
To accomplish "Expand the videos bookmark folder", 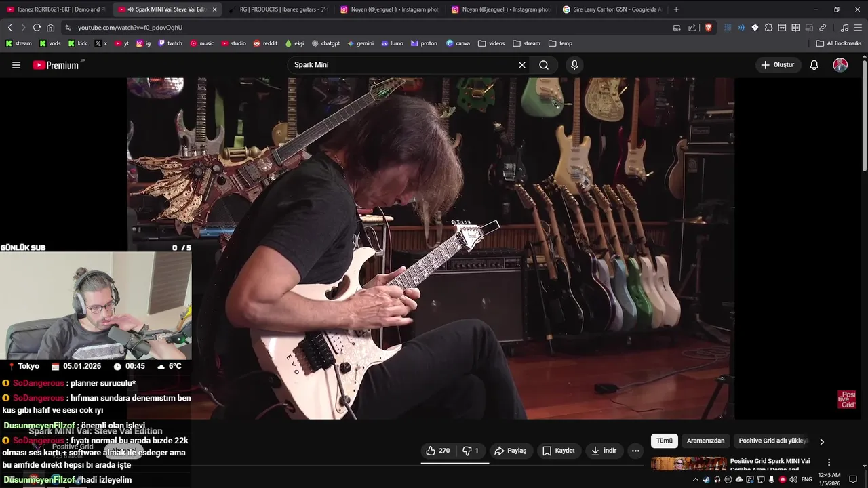I will click(492, 43).
